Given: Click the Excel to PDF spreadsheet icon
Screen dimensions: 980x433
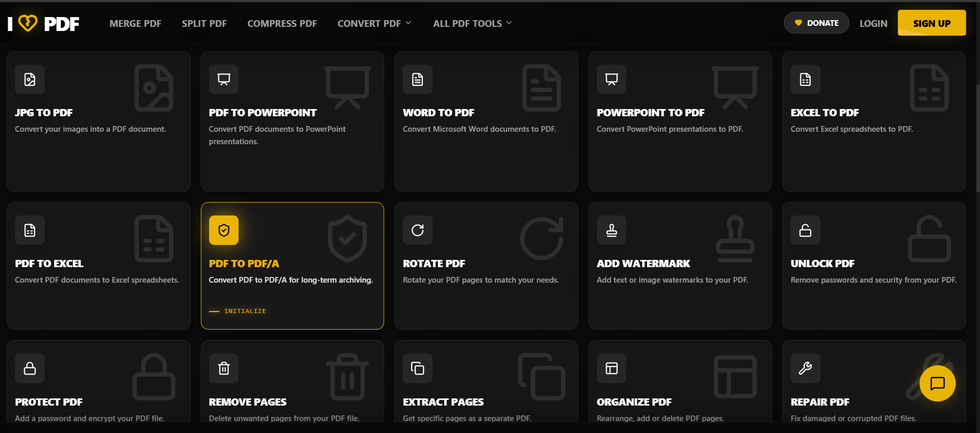Looking at the screenshot, I should (805, 79).
